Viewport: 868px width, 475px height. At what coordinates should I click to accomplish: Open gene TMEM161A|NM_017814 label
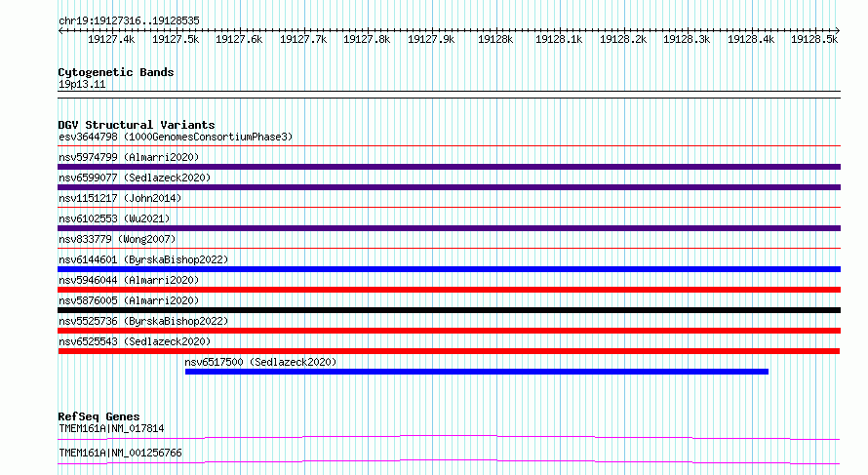(111, 428)
